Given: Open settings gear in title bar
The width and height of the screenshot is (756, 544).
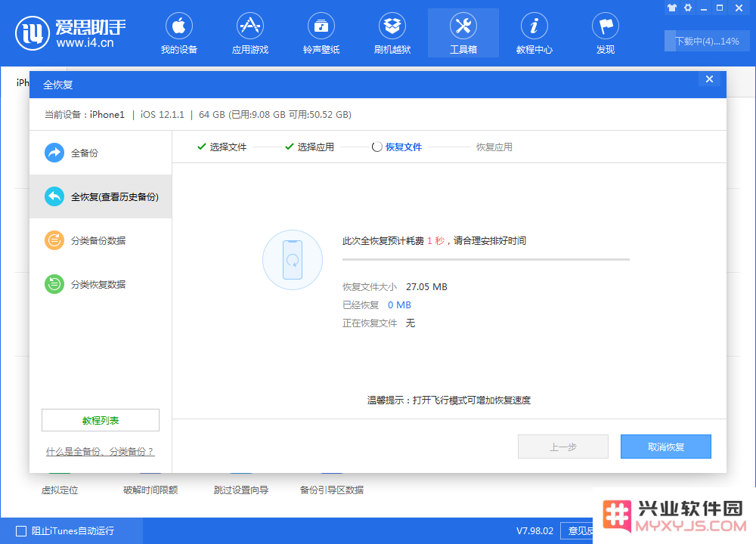Looking at the screenshot, I should pos(688,8).
